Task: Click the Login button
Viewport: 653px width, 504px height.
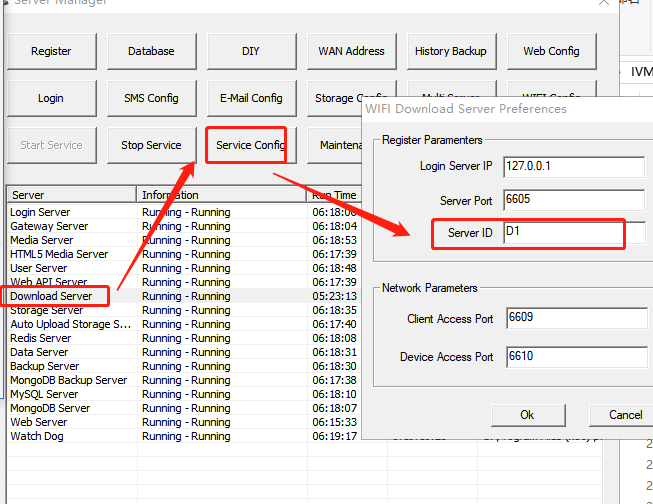Action: click(52, 98)
